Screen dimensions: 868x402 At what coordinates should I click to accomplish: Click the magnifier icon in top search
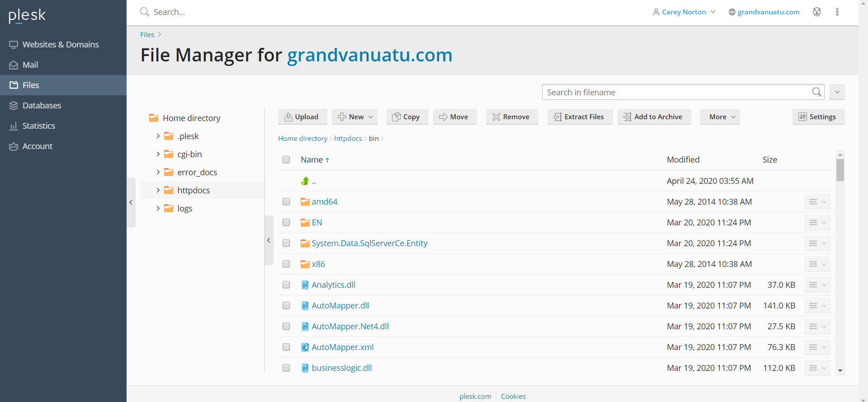point(145,12)
